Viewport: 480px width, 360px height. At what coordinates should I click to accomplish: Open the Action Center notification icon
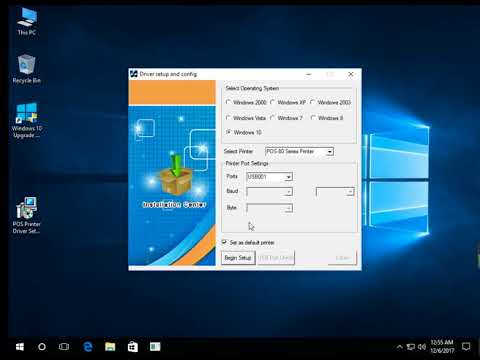coord(466,347)
